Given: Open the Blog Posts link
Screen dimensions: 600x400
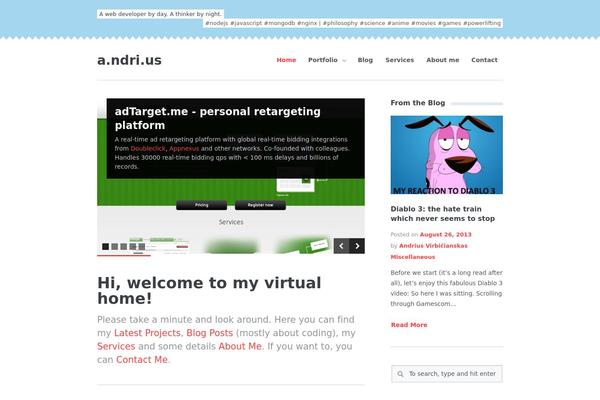Looking at the screenshot, I should tap(210, 333).
